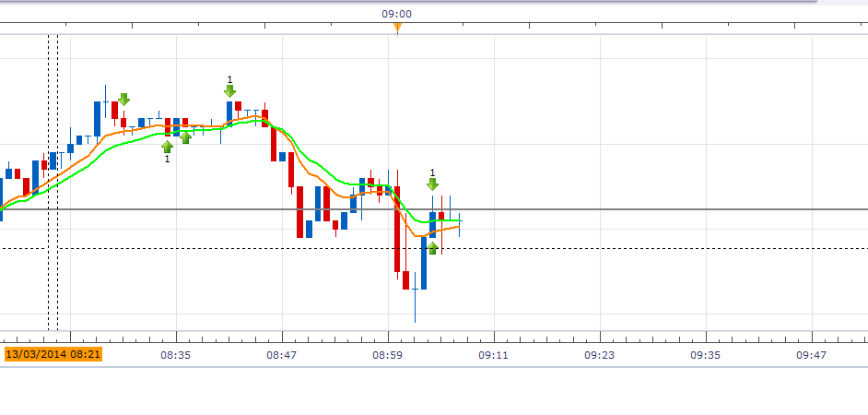This screenshot has width=868, height=415.
Task: Select the unlabeled green down arrow left of 08:35
Action: click(x=124, y=100)
